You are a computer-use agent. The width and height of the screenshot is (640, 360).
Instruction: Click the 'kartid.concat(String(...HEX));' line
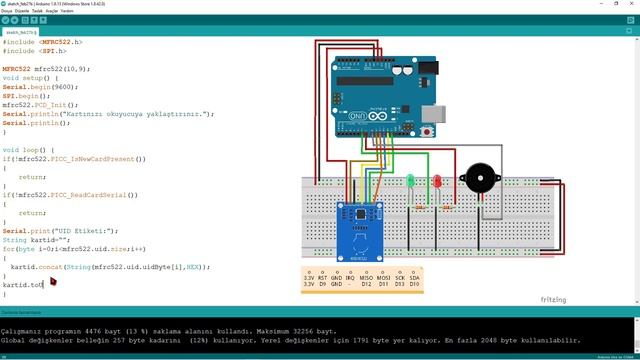110,267
